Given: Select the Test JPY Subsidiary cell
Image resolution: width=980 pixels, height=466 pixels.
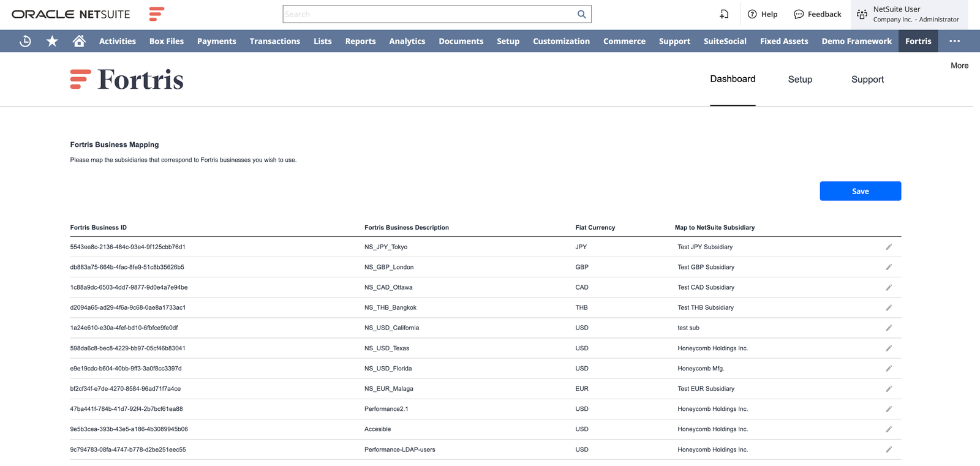Looking at the screenshot, I should (705, 247).
